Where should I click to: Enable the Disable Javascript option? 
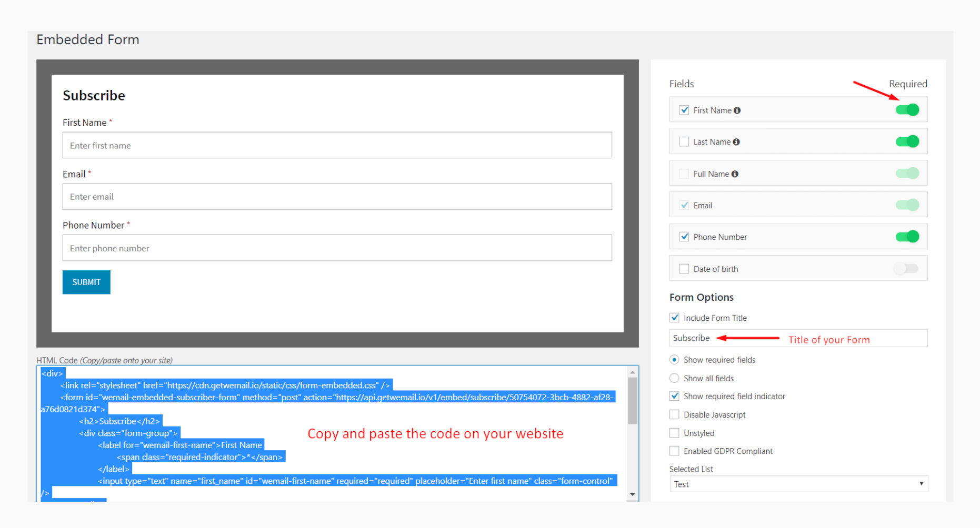tap(674, 414)
